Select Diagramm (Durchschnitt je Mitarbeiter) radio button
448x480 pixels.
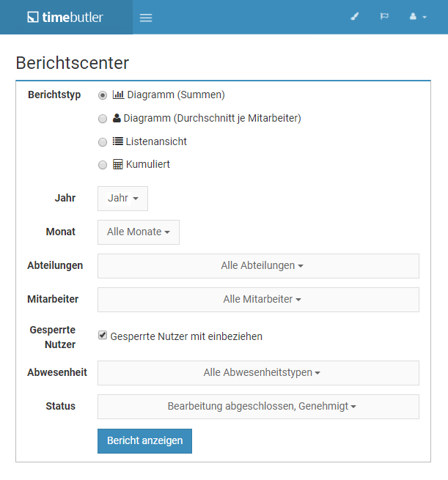[x=103, y=119]
